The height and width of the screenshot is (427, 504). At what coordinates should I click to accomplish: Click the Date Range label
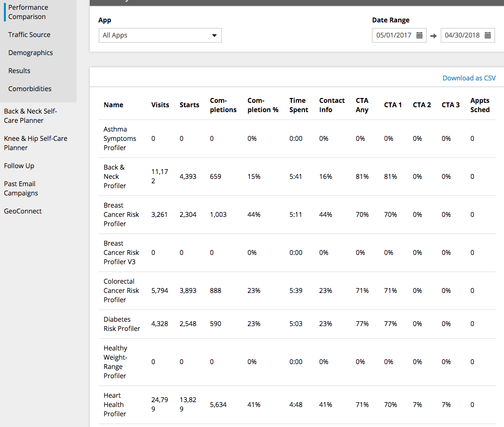point(390,20)
